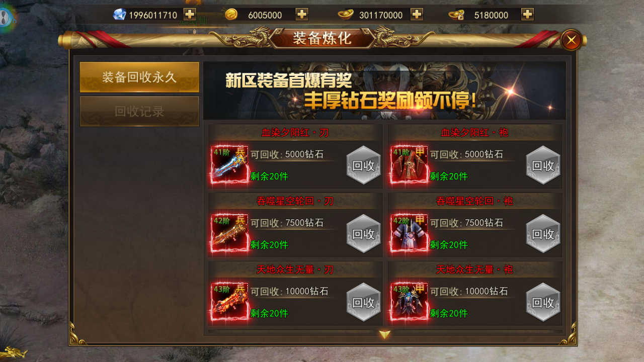Recycle 吞噬星空轮回·刃 for 7500 diamonds
This screenshot has width=644, height=362.
pyautogui.click(x=363, y=233)
